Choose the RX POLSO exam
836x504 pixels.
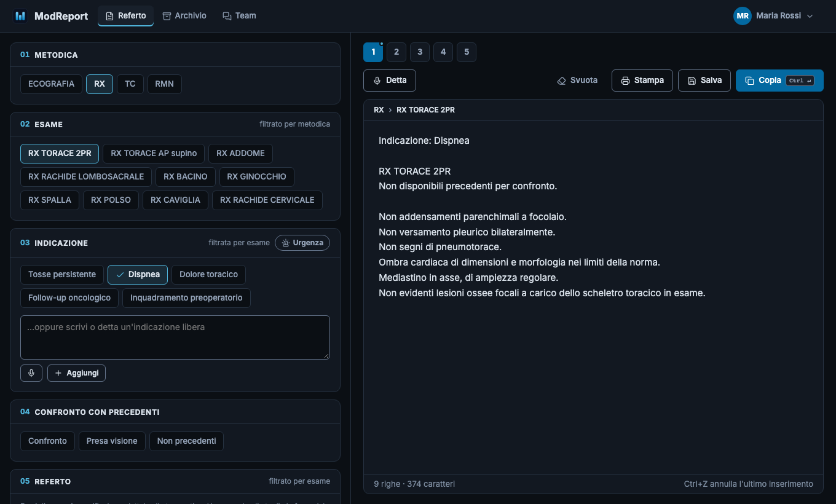pyautogui.click(x=111, y=200)
